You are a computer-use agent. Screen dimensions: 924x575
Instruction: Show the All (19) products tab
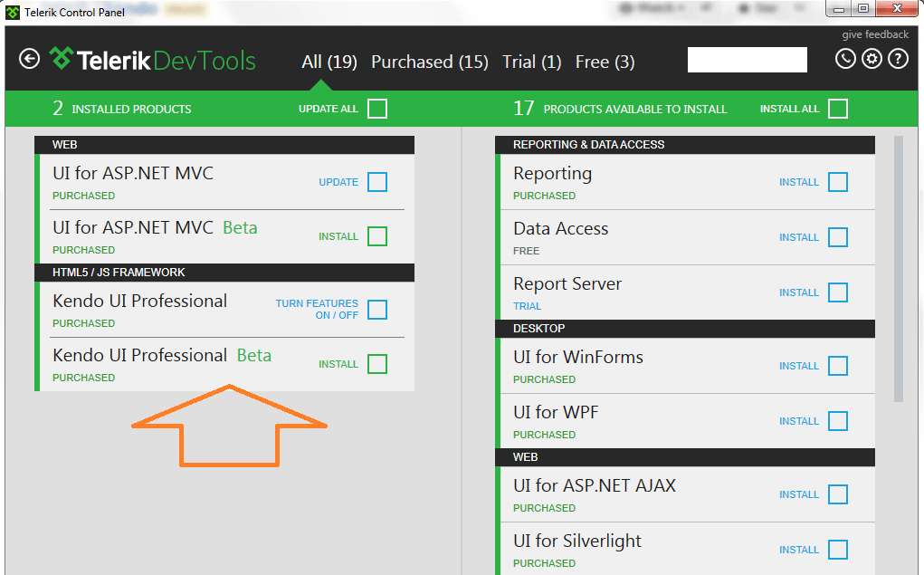pos(329,62)
